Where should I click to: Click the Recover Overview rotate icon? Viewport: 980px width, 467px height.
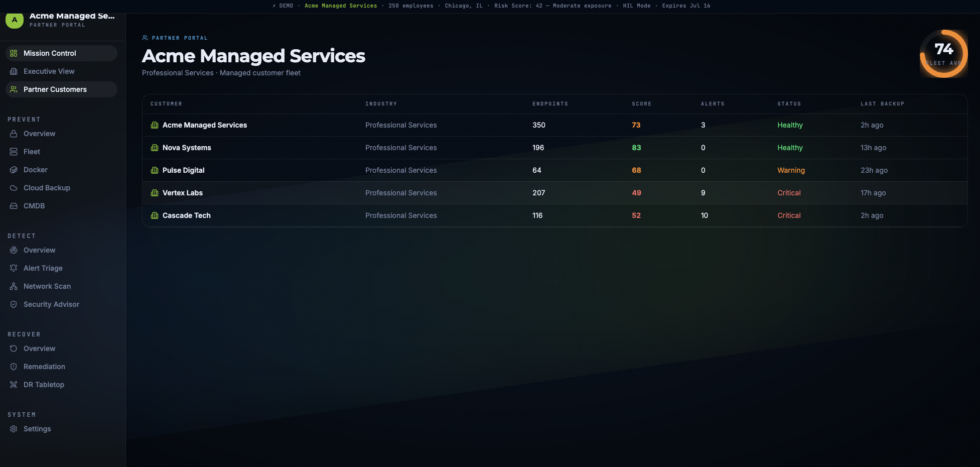[x=14, y=348]
